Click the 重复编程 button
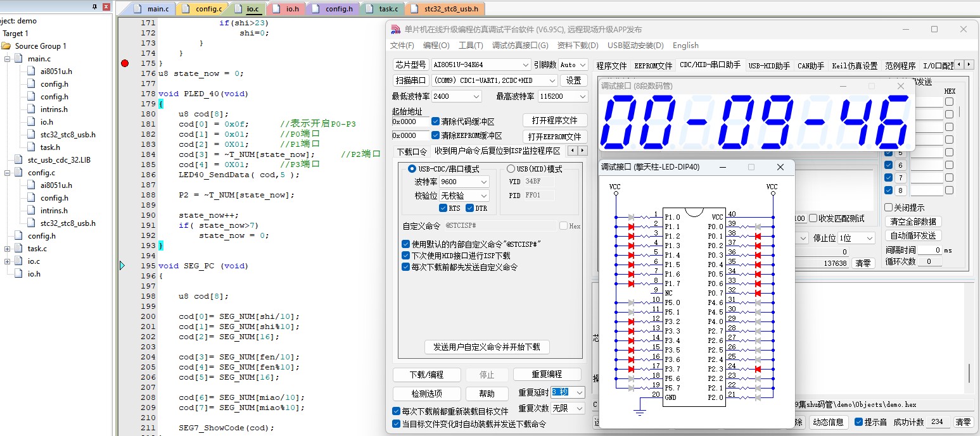The height and width of the screenshot is (436, 980). pos(547,375)
